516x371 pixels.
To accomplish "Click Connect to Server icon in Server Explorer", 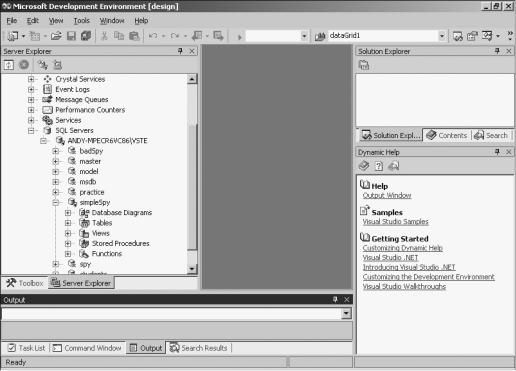I will click(58, 65).
